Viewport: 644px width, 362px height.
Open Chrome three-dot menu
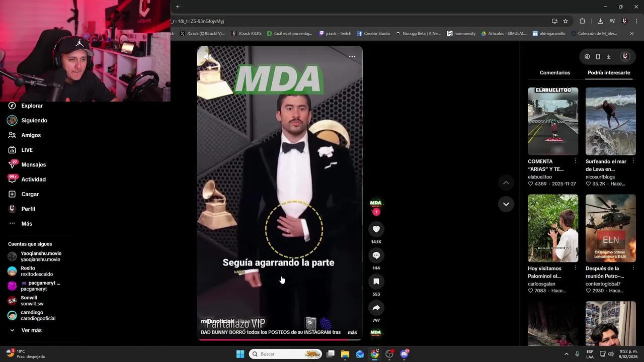click(637, 21)
